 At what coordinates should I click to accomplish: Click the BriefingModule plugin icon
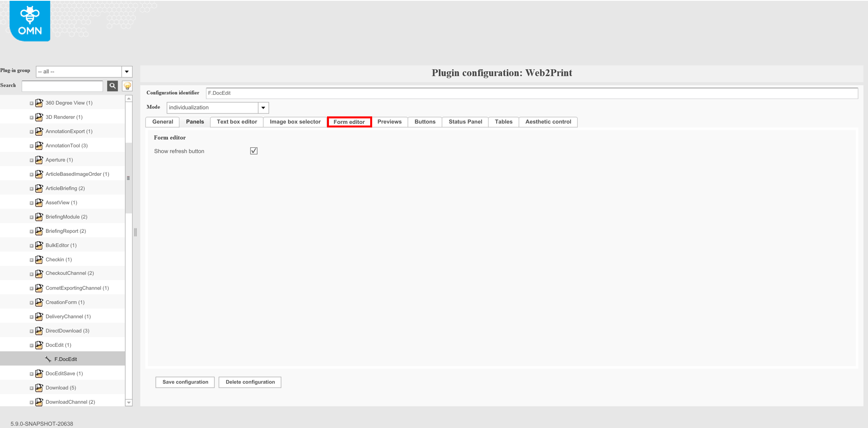[x=39, y=217]
